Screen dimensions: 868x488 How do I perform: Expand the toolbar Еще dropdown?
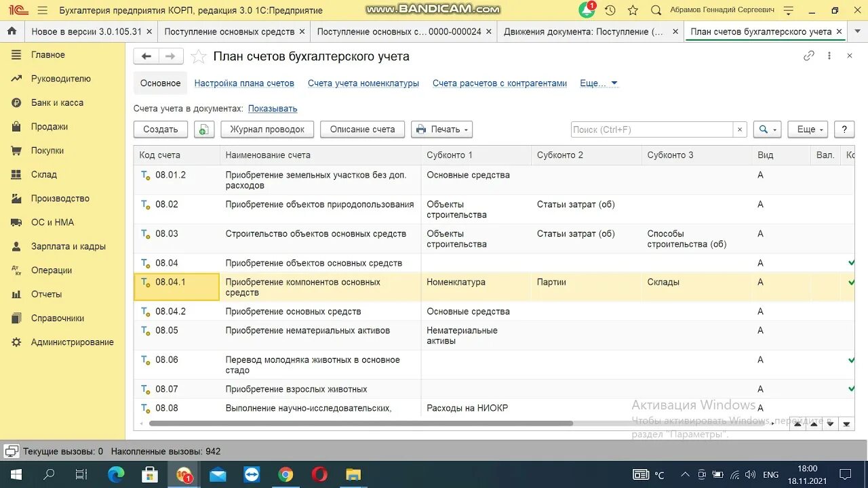point(808,129)
